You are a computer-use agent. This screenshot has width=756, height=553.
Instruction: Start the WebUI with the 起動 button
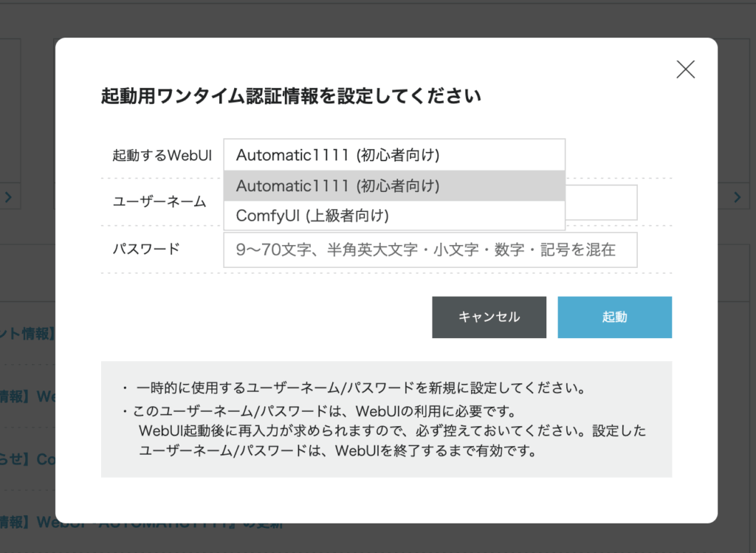click(615, 317)
